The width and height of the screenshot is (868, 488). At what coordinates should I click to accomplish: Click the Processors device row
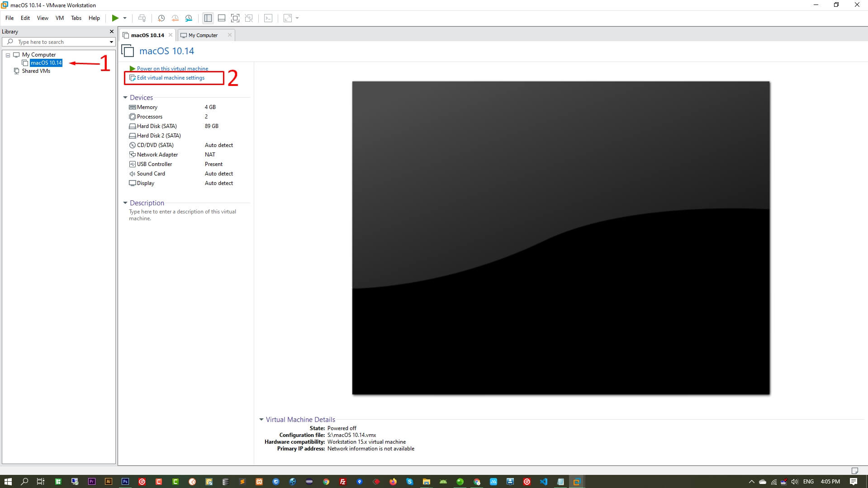(189, 117)
